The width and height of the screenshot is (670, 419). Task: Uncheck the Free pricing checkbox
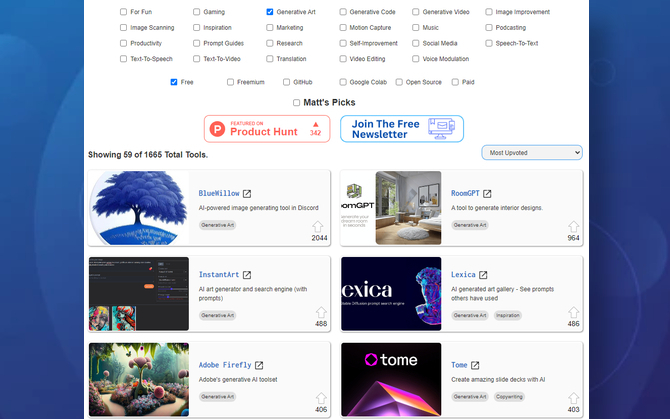pyautogui.click(x=174, y=82)
